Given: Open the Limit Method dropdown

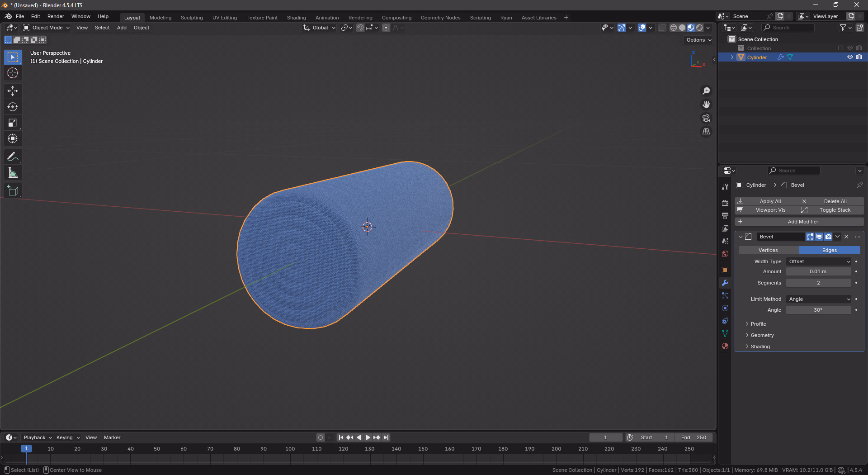Looking at the screenshot, I should point(819,299).
